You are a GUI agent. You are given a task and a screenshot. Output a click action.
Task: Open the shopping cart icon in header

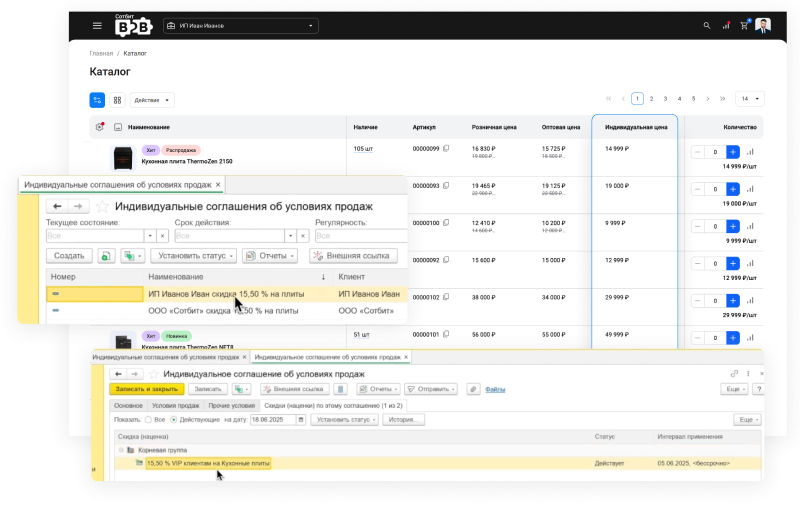coord(744,25)
